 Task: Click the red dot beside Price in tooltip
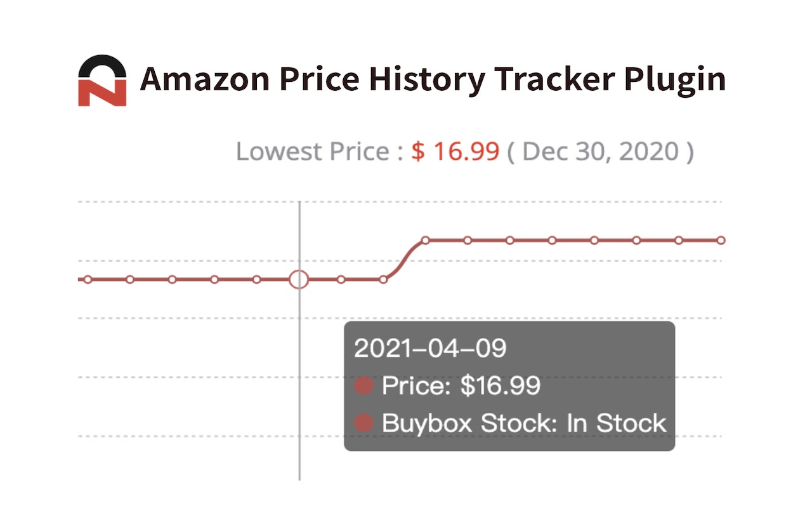363,385
